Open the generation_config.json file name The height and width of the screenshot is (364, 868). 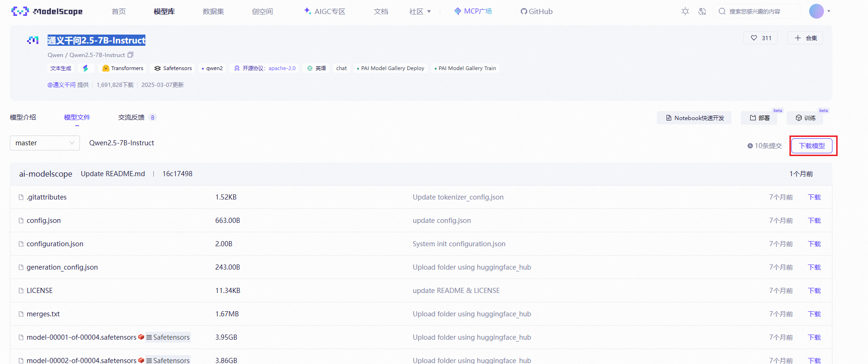point(62,267)
